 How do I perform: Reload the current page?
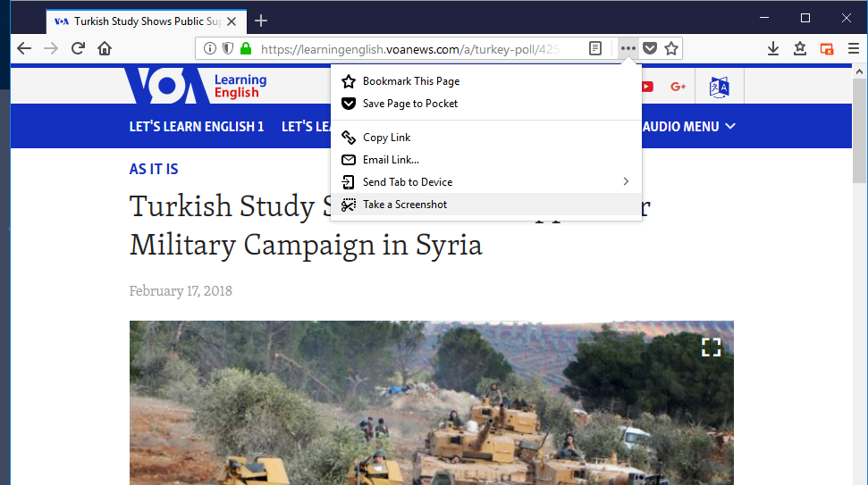pyautogui.click(x=78, y=48)
